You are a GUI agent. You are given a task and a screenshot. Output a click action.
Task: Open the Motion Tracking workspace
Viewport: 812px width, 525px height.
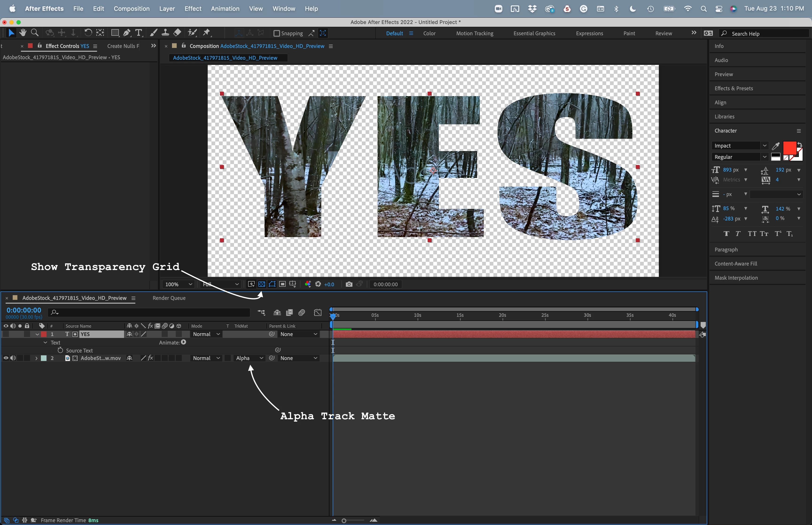pos(475,33)
